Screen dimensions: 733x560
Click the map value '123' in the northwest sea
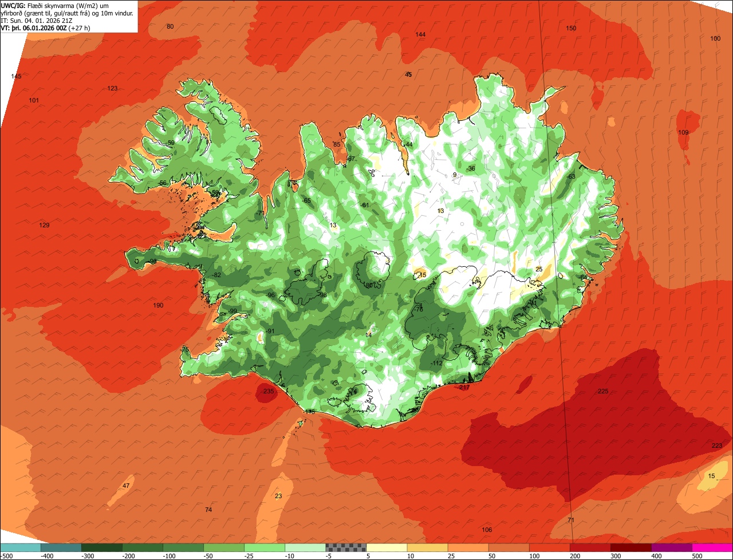coord(112,89)
